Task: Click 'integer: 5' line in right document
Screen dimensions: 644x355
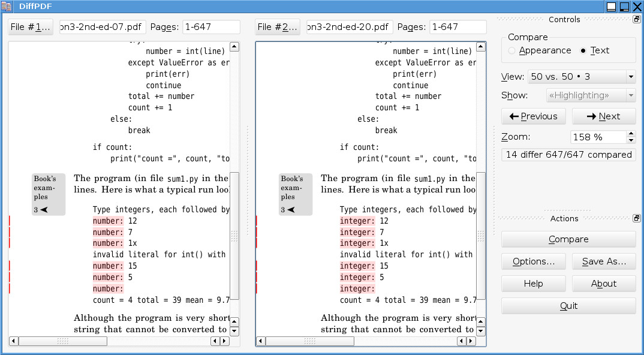Action: click(x=362, y=277)
